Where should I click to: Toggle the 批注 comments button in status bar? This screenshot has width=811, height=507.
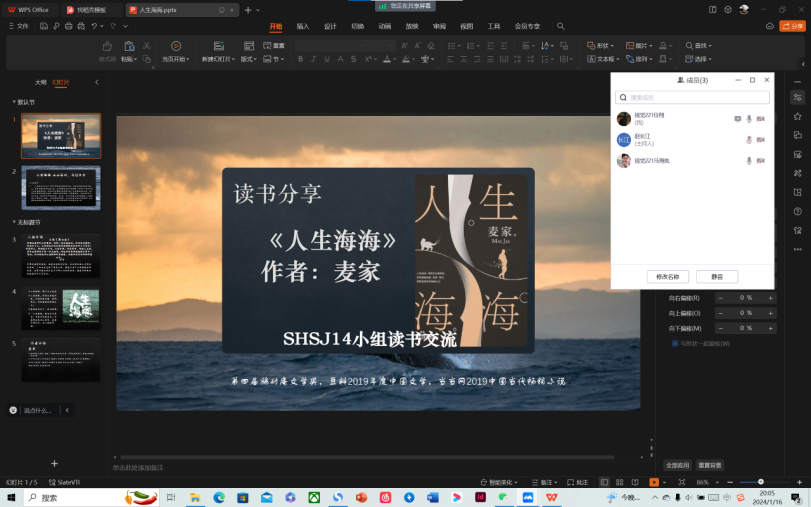[579, 482]
